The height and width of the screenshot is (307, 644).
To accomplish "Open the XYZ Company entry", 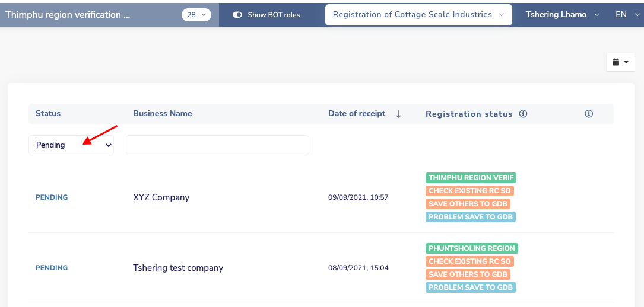I will pos(161,197).
